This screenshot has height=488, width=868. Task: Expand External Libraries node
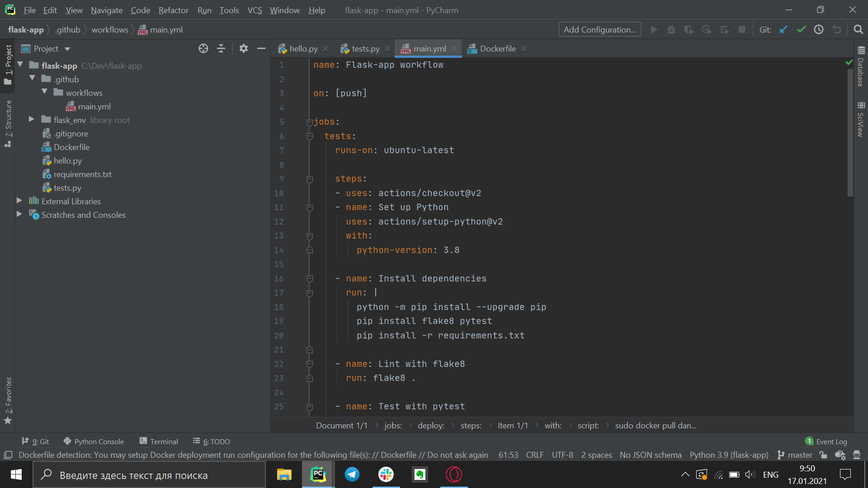[x=19, y=200]
